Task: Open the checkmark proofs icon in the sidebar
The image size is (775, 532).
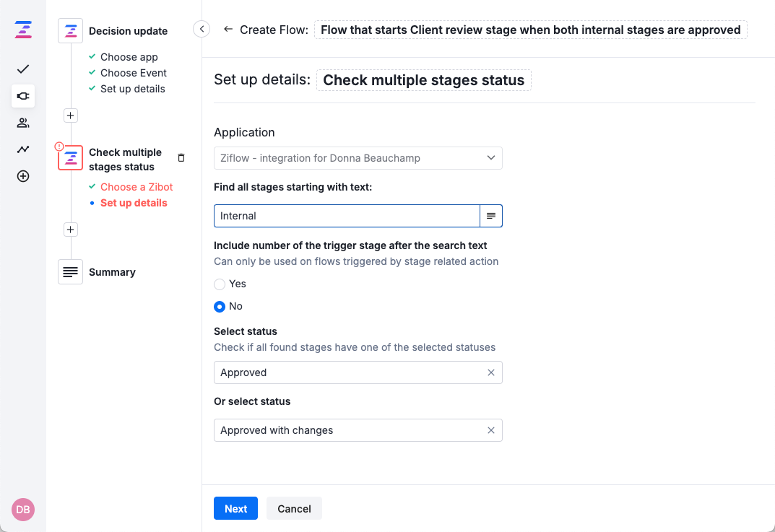Action: coord(23,69)
